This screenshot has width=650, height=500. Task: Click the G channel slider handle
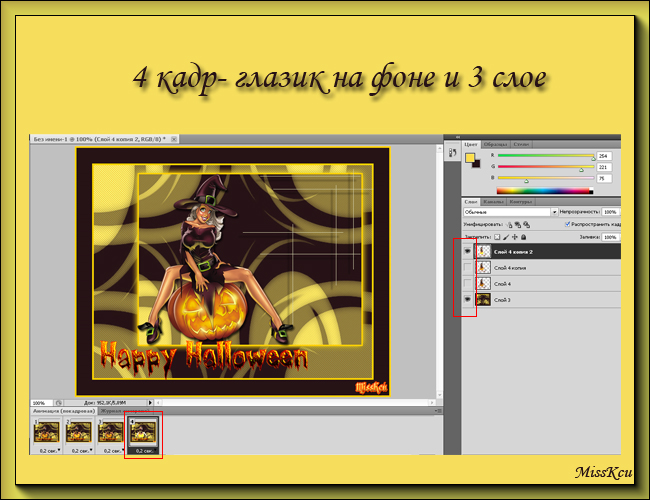(581, 170)
